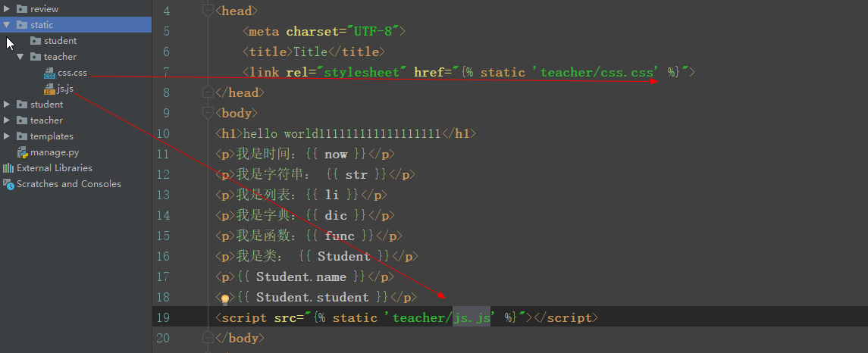Click the static folder icon

22,25
